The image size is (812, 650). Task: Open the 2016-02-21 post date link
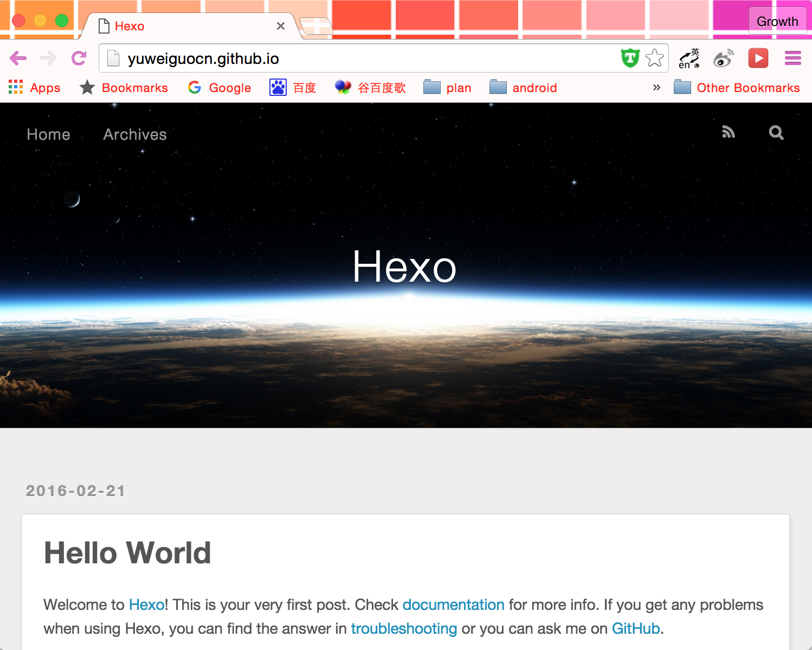[75, 491]
